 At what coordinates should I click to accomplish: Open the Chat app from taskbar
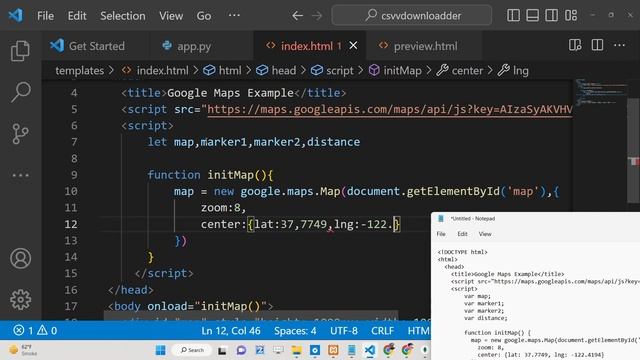(x=241, y=350)
